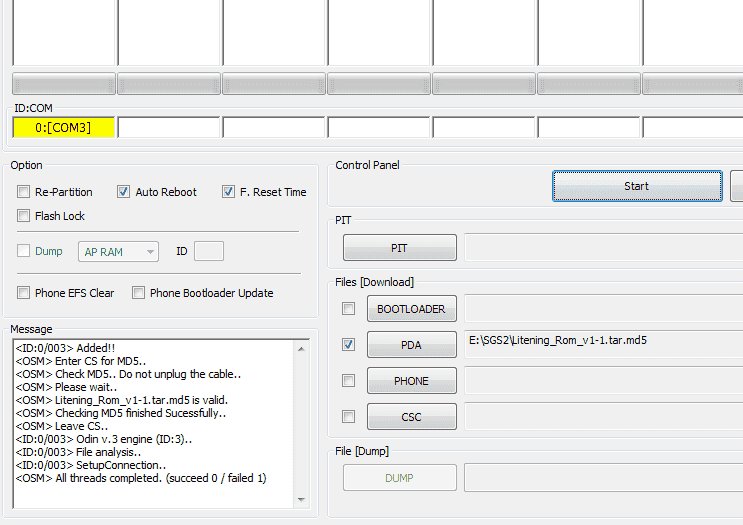Check the BOOTLOADER file checkbox
Screen dimensions: 743x525
pos(348,309)
